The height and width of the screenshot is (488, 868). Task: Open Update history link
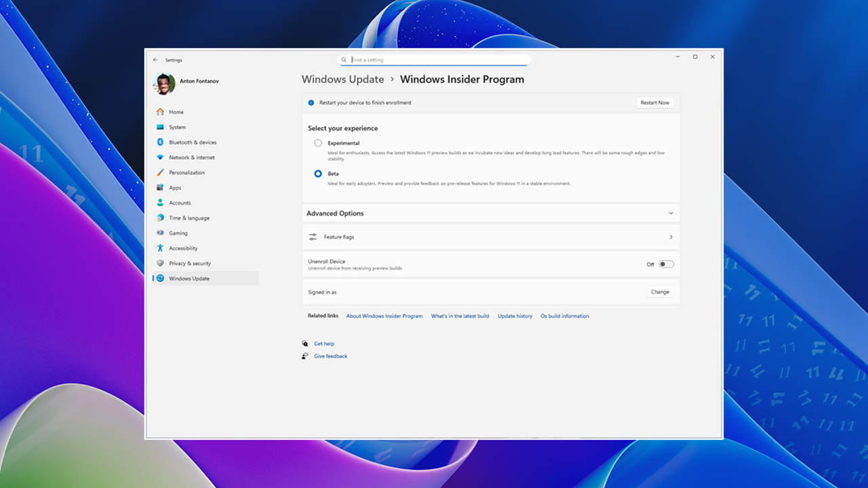click(515, 316)
